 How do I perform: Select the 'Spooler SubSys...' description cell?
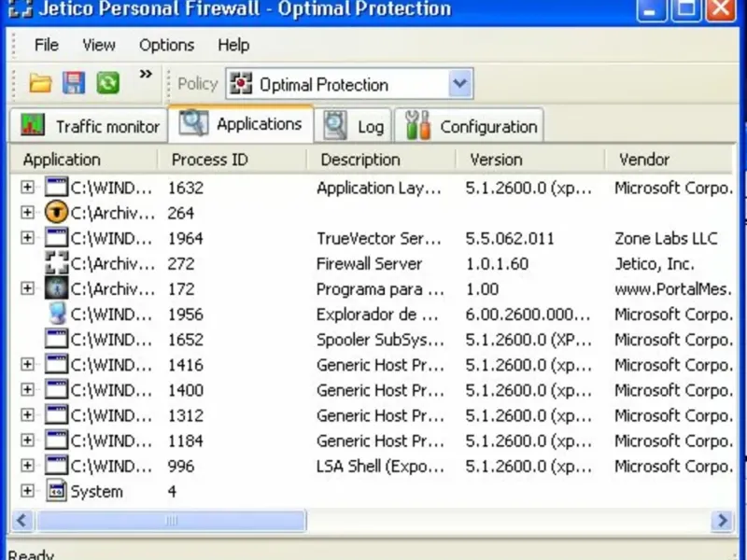(380, 340)
